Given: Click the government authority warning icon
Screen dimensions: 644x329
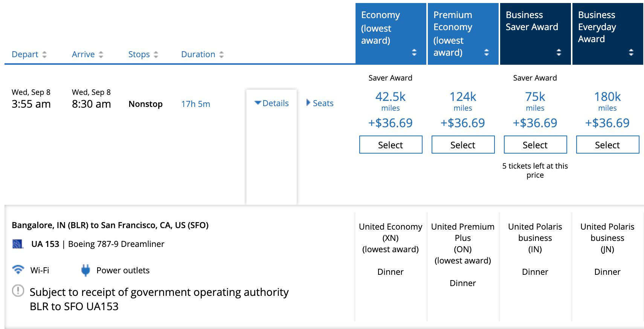Looking at the screenshot, I should tap(18, 291).
